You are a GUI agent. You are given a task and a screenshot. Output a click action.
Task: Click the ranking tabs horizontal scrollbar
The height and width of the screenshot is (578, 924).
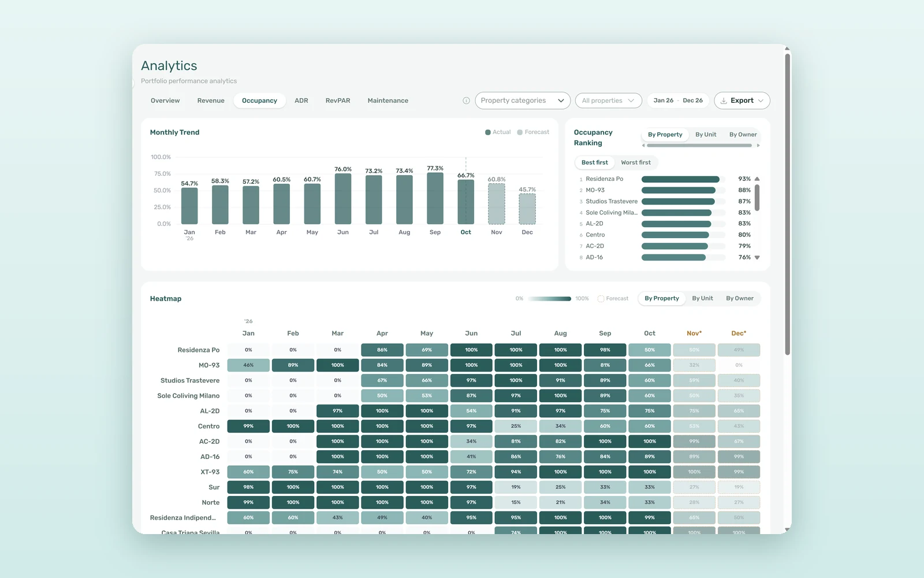(699, 146)
